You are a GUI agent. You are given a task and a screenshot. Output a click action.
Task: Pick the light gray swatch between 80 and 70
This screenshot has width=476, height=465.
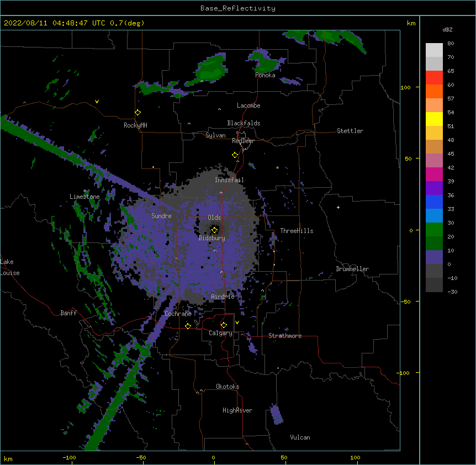point(434,50)
